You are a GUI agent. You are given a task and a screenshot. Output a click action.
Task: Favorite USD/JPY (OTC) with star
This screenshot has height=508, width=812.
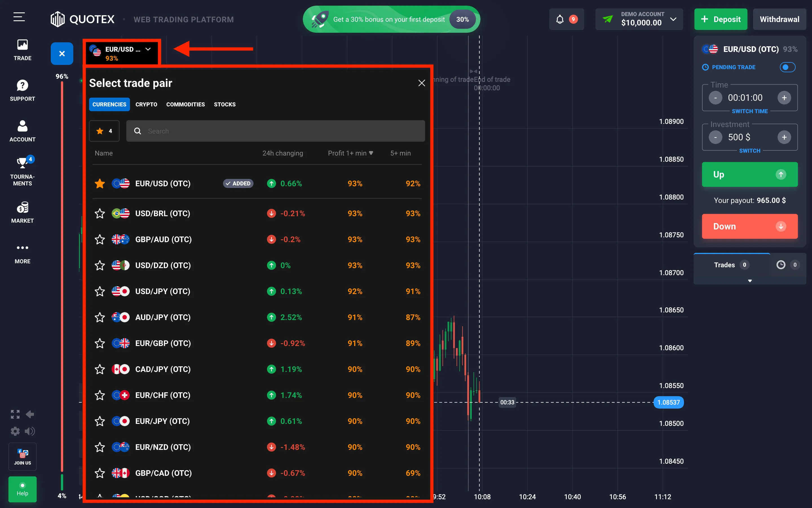tap(100, 291)
